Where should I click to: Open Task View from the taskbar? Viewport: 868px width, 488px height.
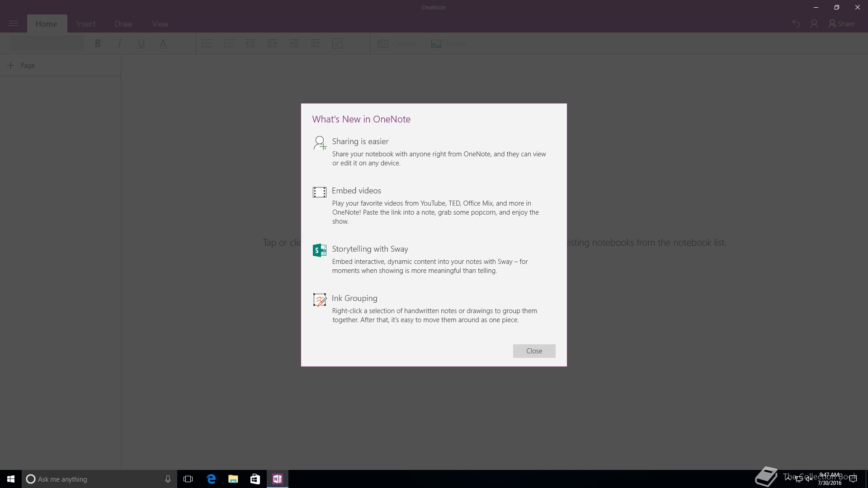(x=188, y=479)
